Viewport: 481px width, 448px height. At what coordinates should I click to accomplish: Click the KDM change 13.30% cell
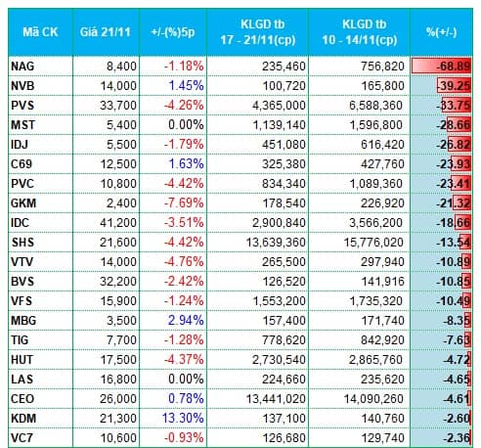pyautogui.click(x=173, y=419)
